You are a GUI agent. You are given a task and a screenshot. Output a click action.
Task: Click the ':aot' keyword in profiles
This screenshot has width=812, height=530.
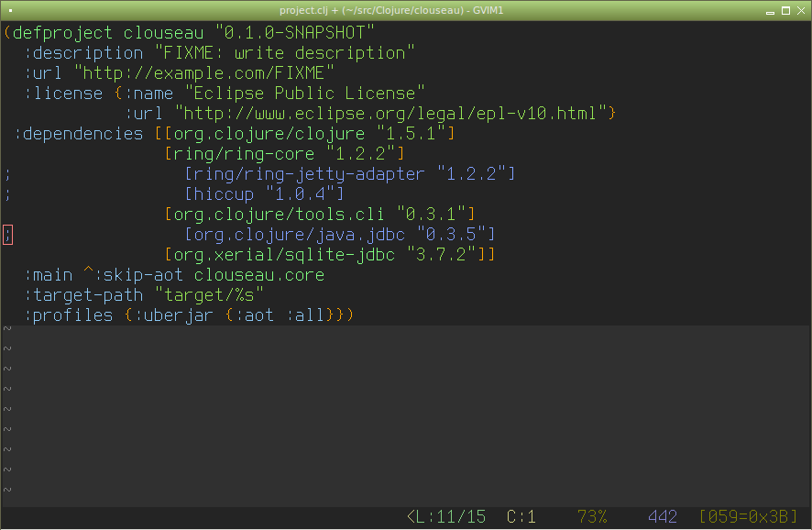coord(254,316)
